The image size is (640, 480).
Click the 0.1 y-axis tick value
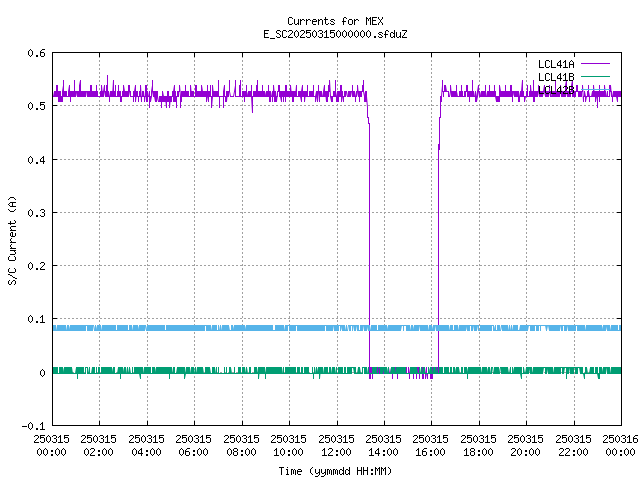point(36,319)
